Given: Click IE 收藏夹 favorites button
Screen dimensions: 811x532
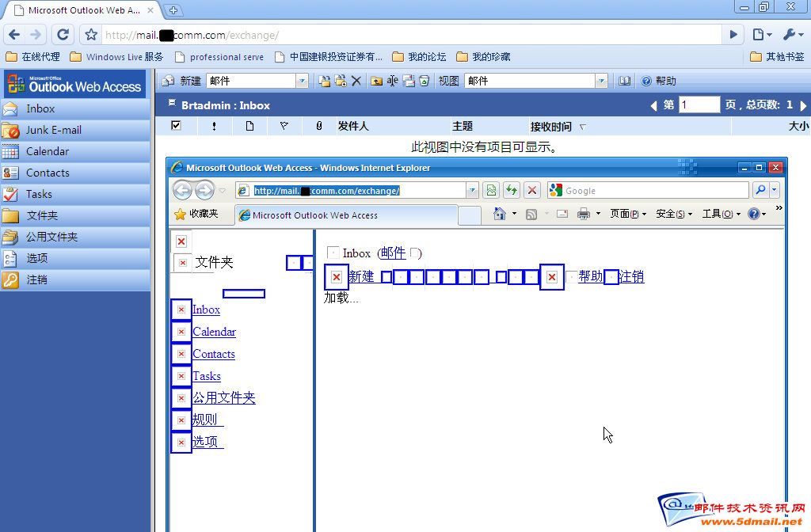Looking at the screenshot, I should tap(196, 214).
